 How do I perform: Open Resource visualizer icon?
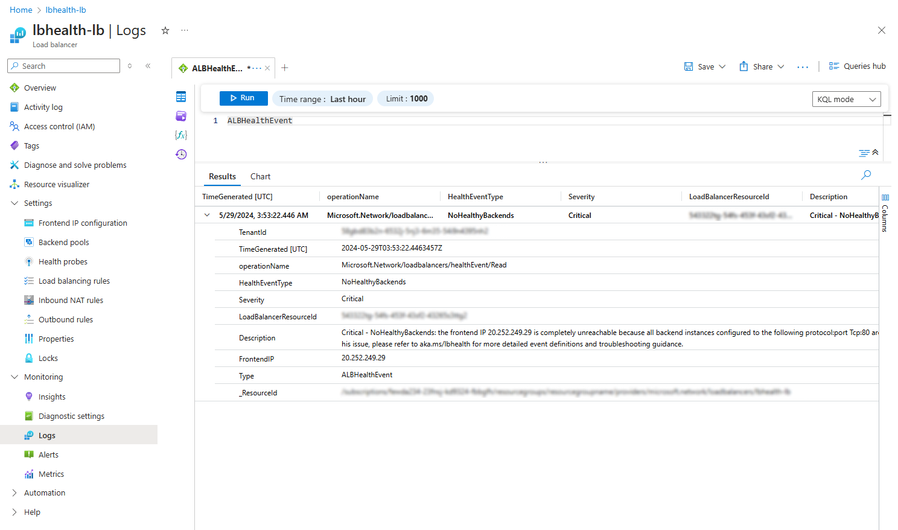pos(14,184)
